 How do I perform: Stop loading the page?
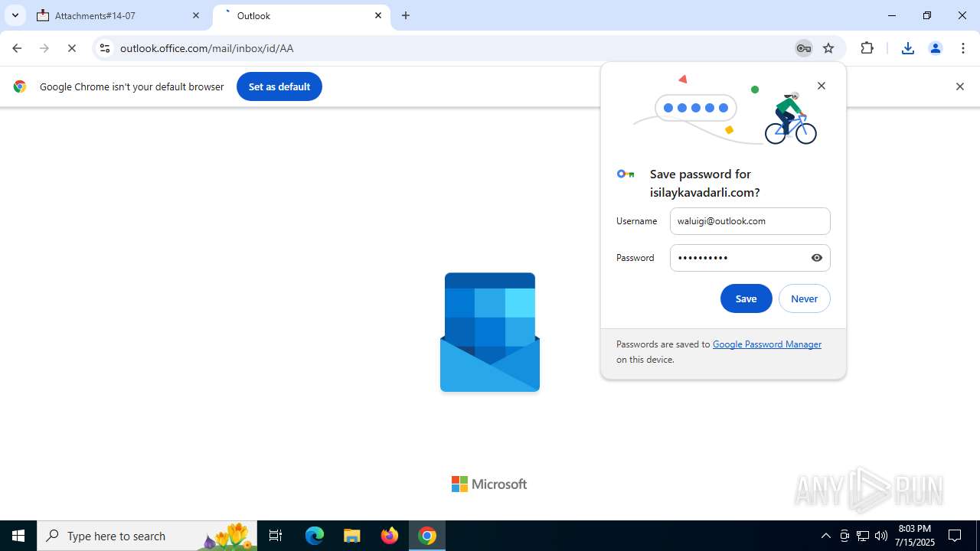pos(72,48)
